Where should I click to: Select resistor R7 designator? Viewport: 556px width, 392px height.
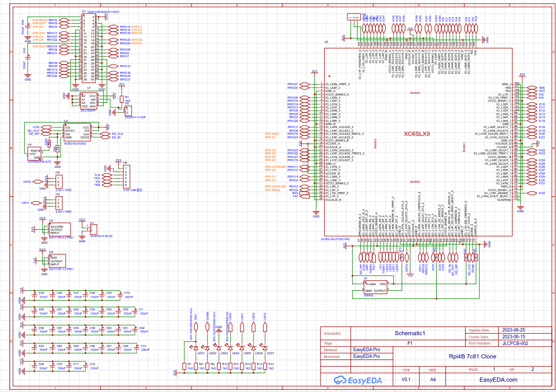click(x=189, y=364)
